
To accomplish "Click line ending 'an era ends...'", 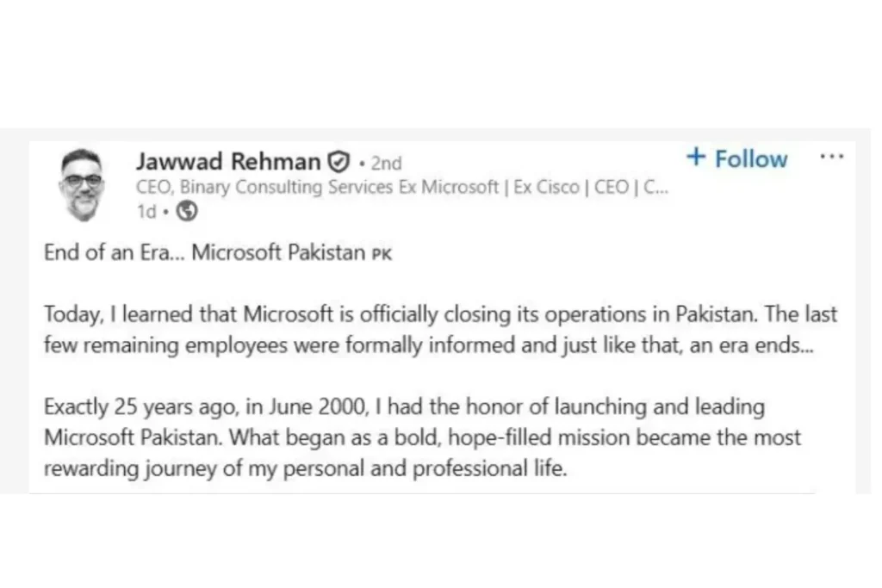I will point(429,345).
